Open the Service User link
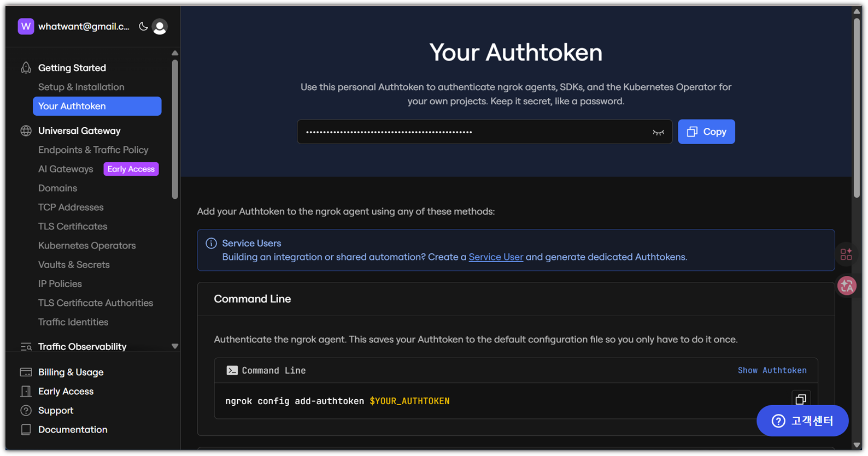Image resolution: width=868 pixels, height=456 pixels. point(496,257)
